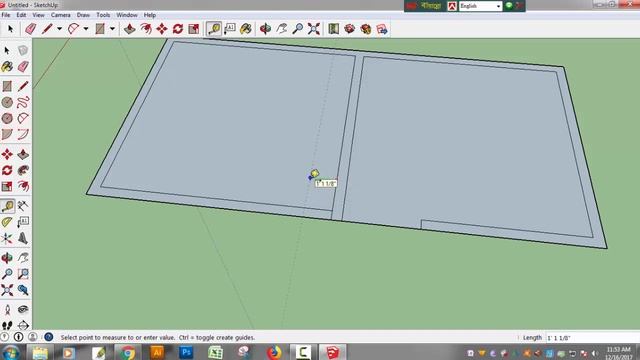Select the Walk footprints tool

pos(7,325)
